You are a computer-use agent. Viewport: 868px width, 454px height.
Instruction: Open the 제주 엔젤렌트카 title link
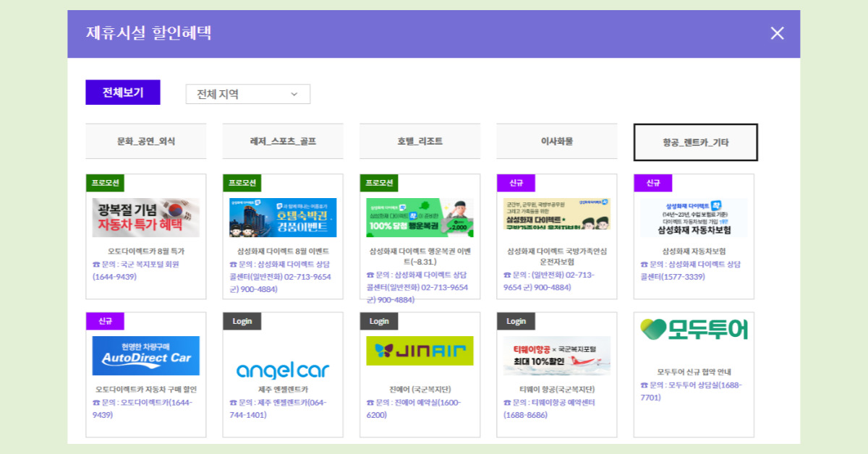point(283,390)
